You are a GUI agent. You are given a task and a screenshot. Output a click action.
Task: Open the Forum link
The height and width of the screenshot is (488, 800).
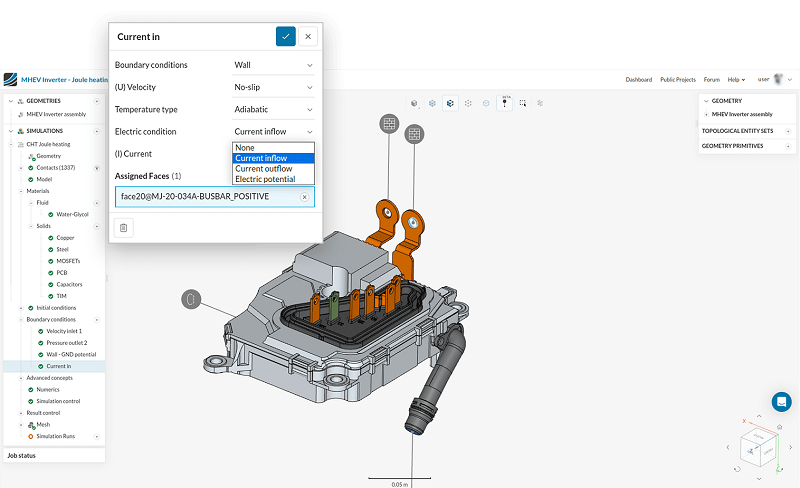coord(712,80)
